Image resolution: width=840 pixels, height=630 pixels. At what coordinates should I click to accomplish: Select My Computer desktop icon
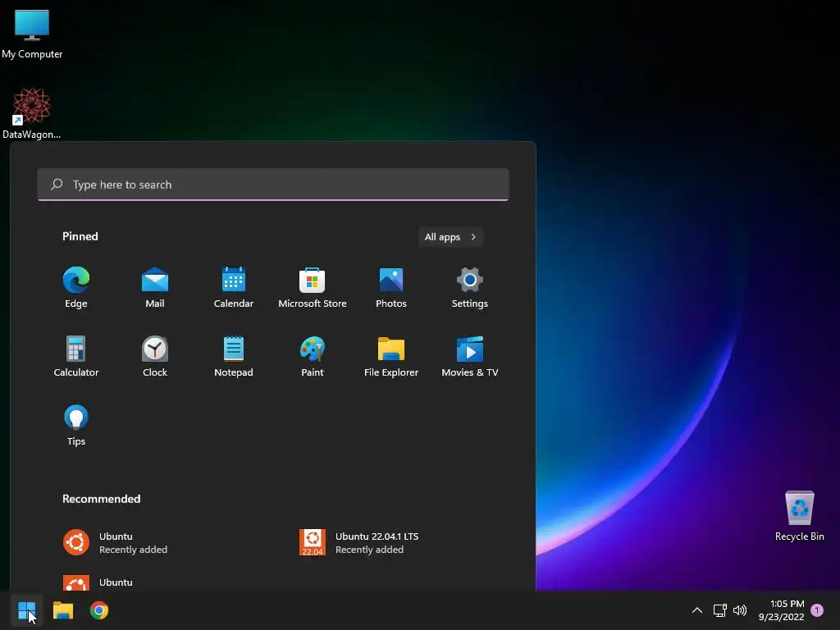[x=32, y=34]
